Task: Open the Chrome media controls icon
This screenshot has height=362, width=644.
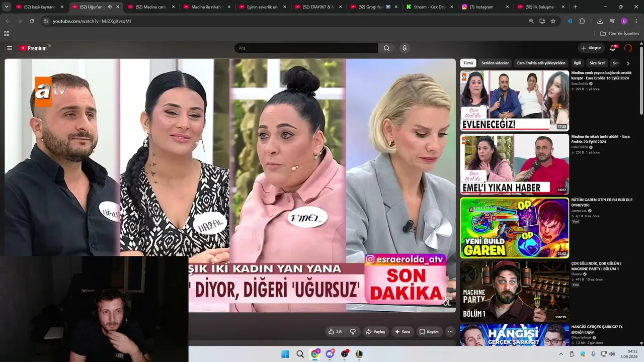Action: point(612,21)
